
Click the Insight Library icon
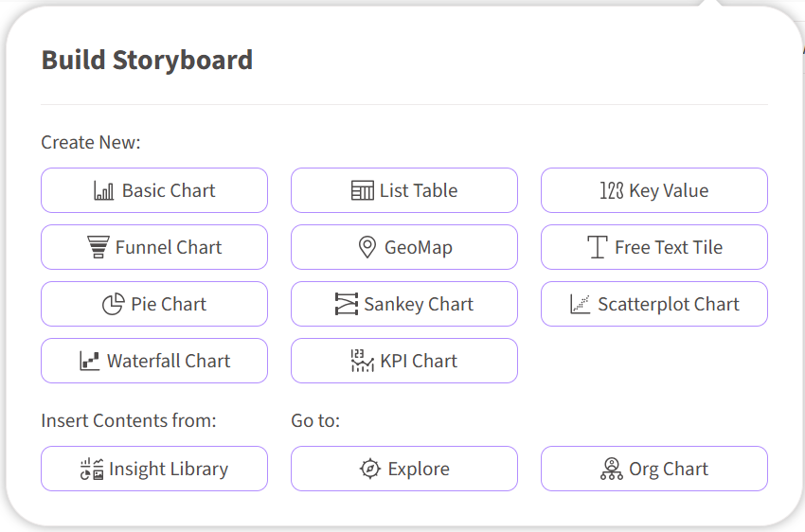click(92, 469)
